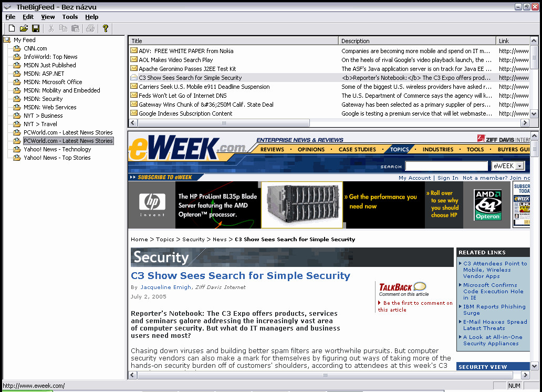
Task: Sort the list by Title column header
Action: coord(233,41)
